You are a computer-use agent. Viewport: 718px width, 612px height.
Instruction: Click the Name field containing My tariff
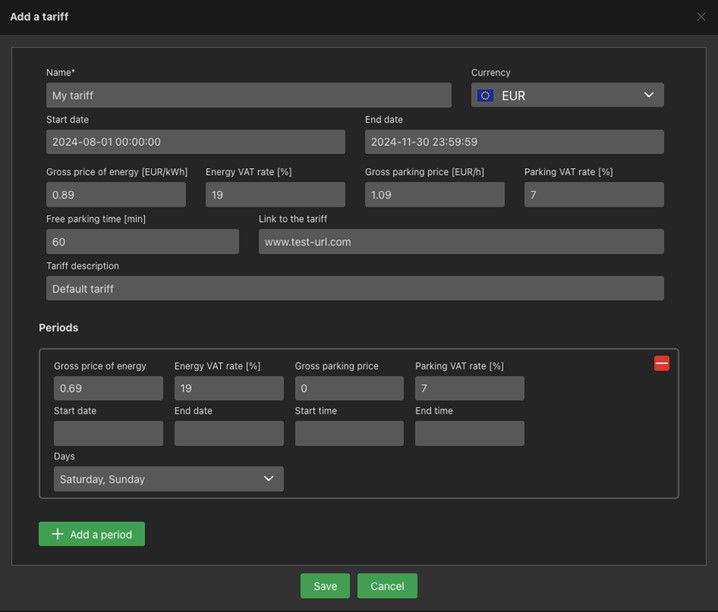[248, 95]
